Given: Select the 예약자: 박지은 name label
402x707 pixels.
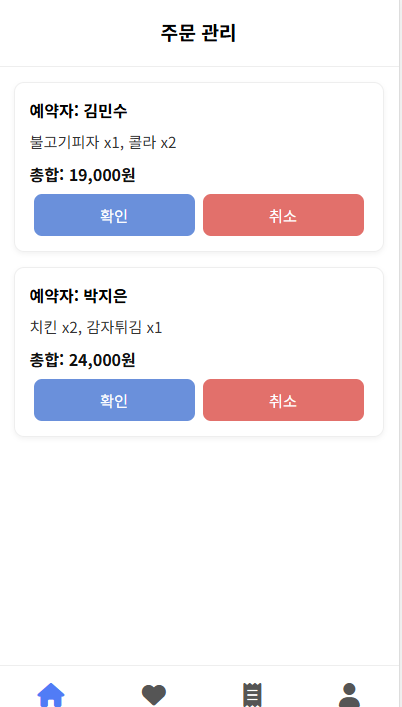Looking at the screenshot, I should [78, 296].
